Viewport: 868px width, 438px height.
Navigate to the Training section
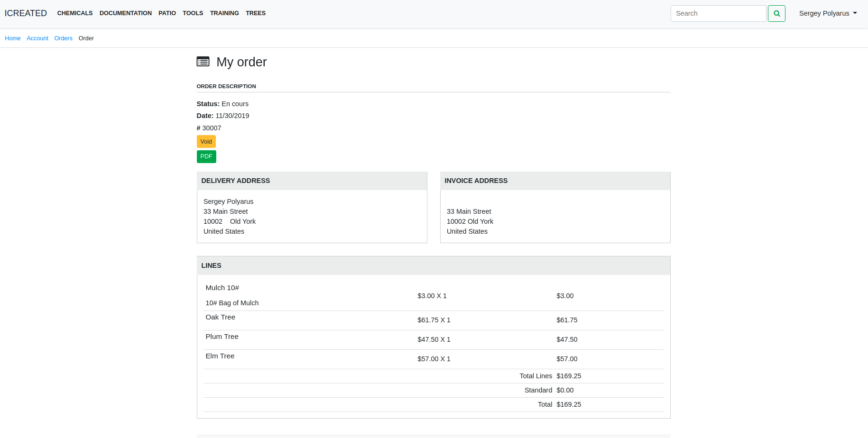[224, 13]
